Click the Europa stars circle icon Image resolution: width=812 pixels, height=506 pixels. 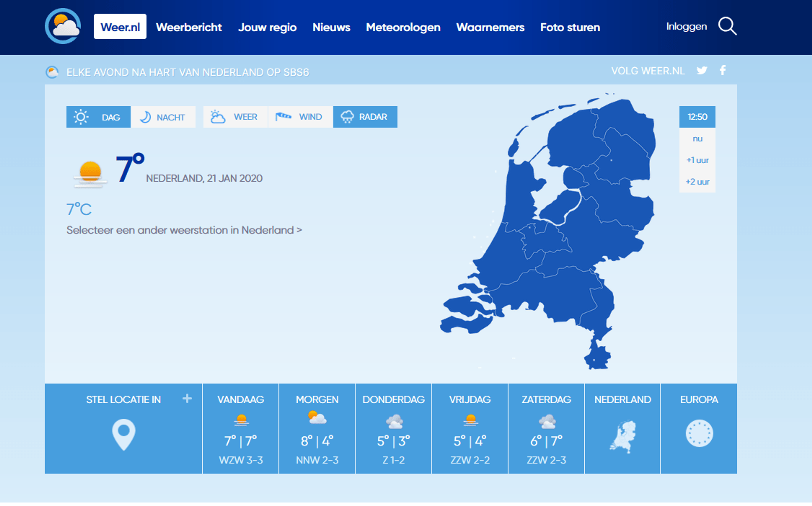pos(699,433)
